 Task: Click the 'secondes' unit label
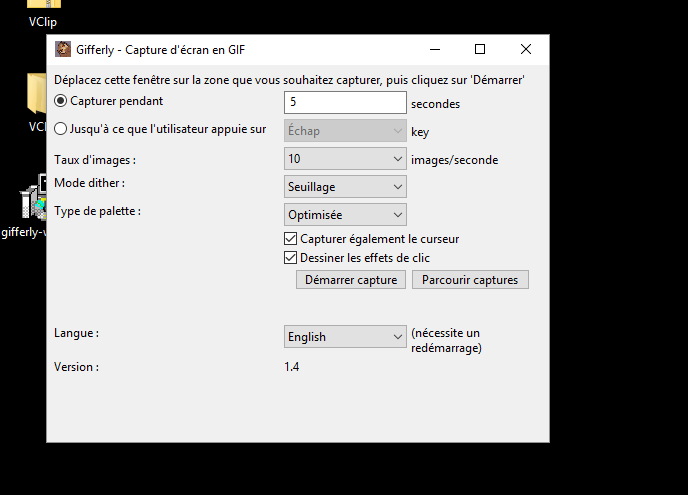pos(435,104)
